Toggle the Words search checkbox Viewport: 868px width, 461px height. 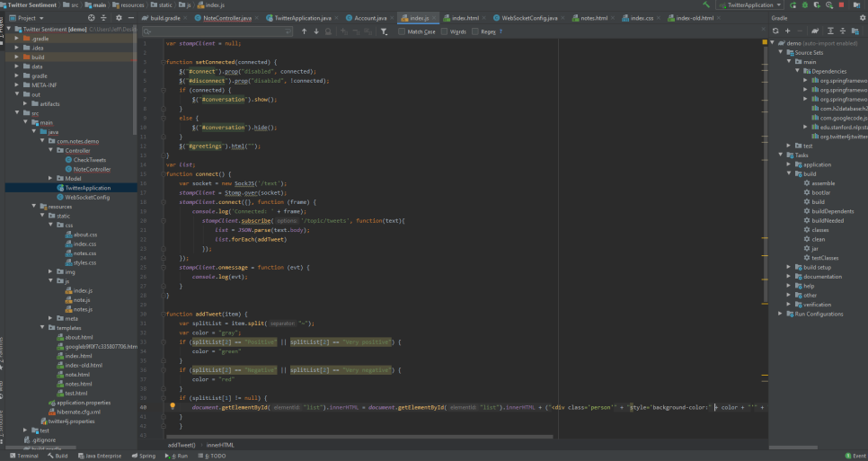pyautogui.click(x=442, y=31)
